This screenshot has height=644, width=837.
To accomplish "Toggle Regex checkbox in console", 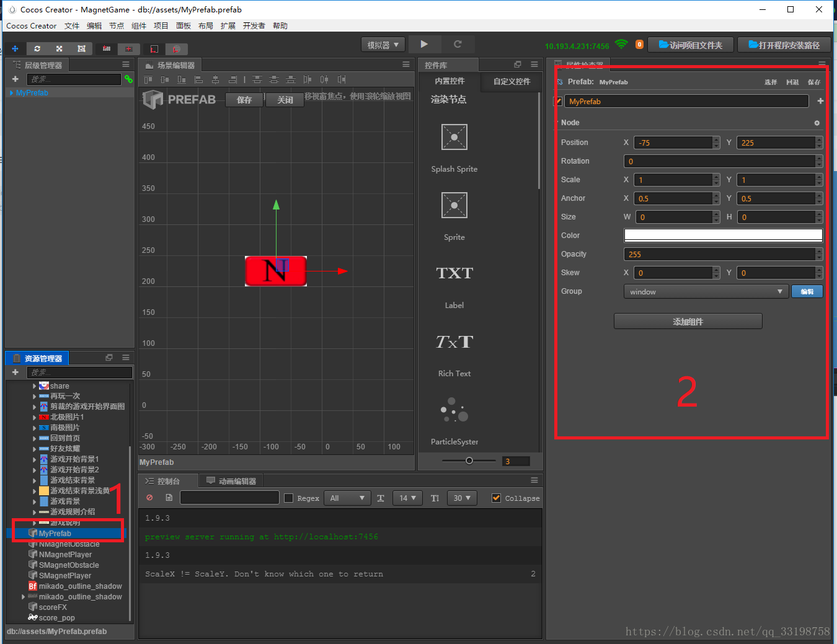I will coord(288,498).
